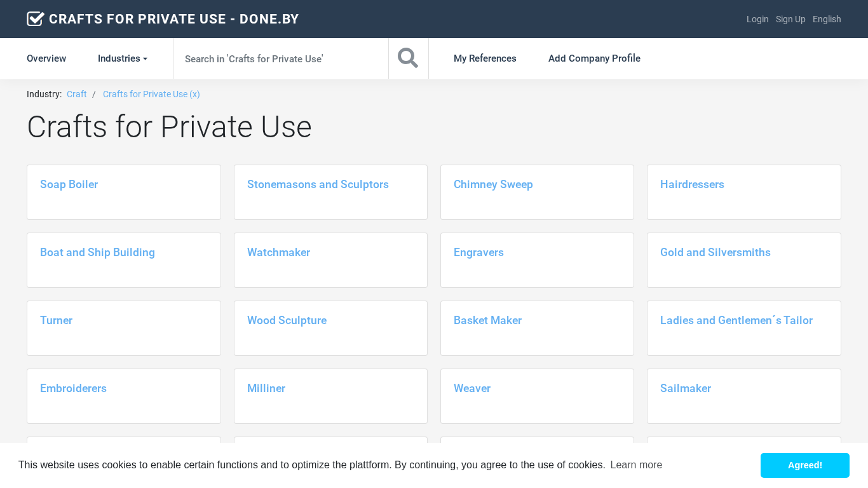Expand the Industries dropdown menu

(x=123, y=58)
